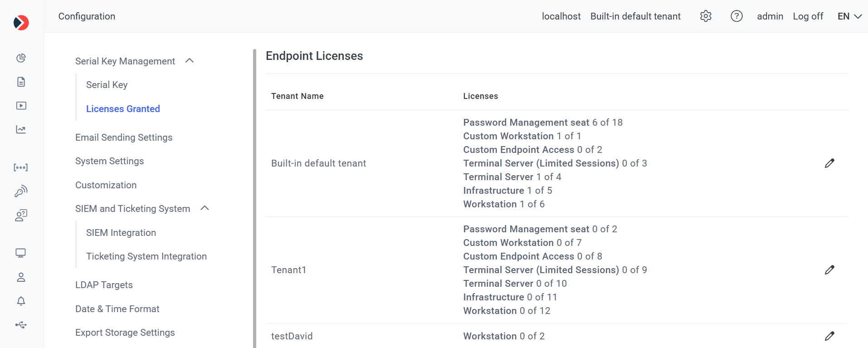Screen dimensions: 868x348
Task: Open the monitor endpoints sidebar icon
Action: (x=21, y=253)
